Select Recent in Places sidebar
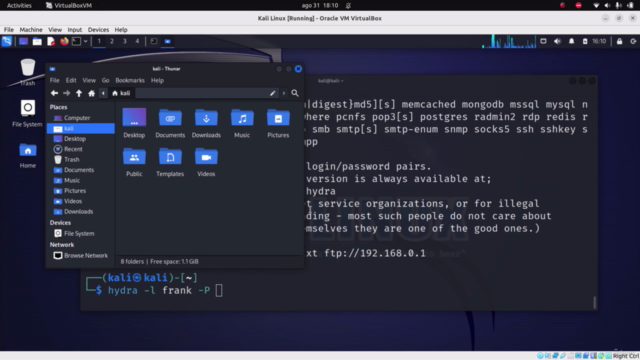This screenshot has width=640, height=360. coord(81,149)
